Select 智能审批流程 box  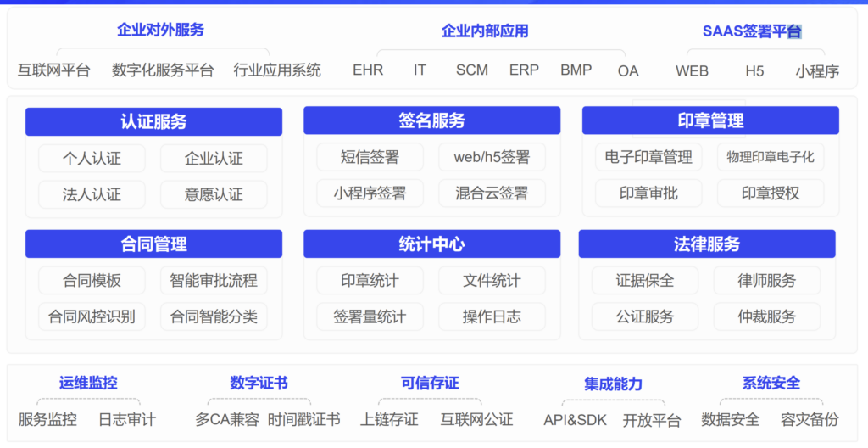tap(214, 280)
